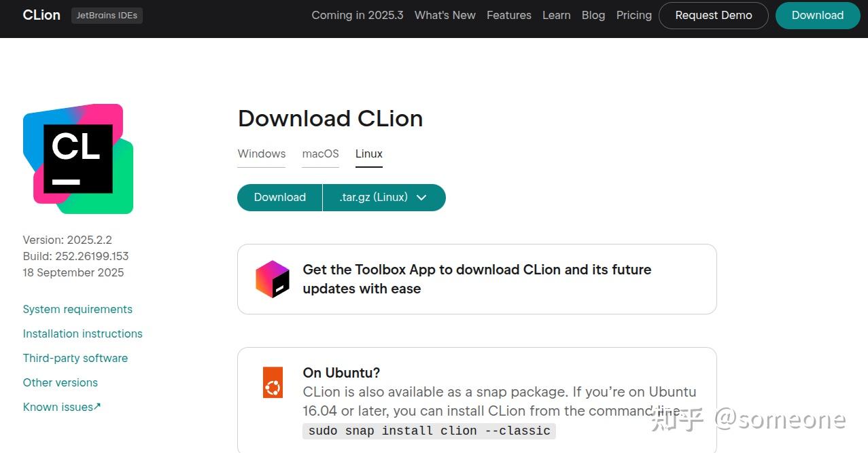Open the Coming in 2025.3 page

[x=357, y=15]
